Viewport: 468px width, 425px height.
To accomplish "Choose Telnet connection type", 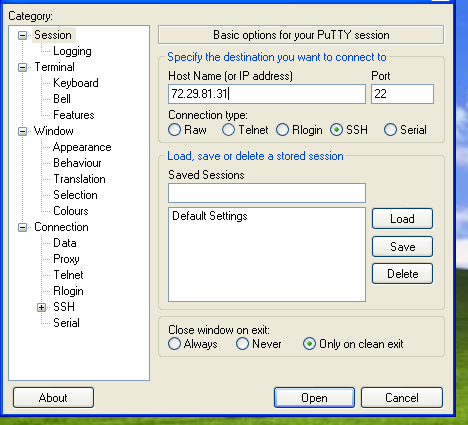I will click(228, 130).
